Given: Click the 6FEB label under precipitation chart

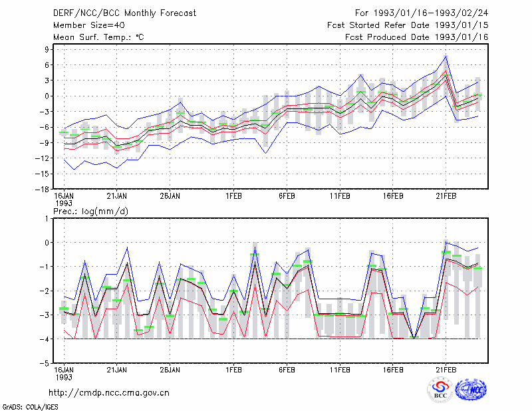Looking at the screenshot, I should [x=287, y=370].
